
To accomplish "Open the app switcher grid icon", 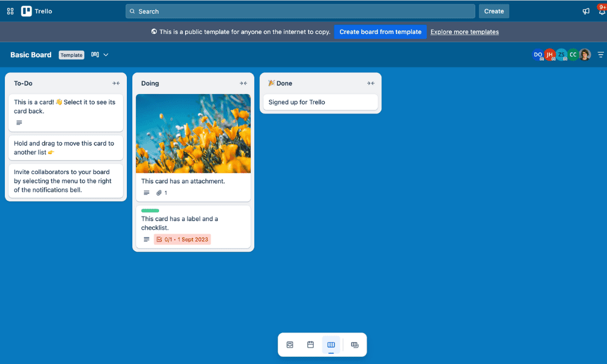I will [10, 11].
